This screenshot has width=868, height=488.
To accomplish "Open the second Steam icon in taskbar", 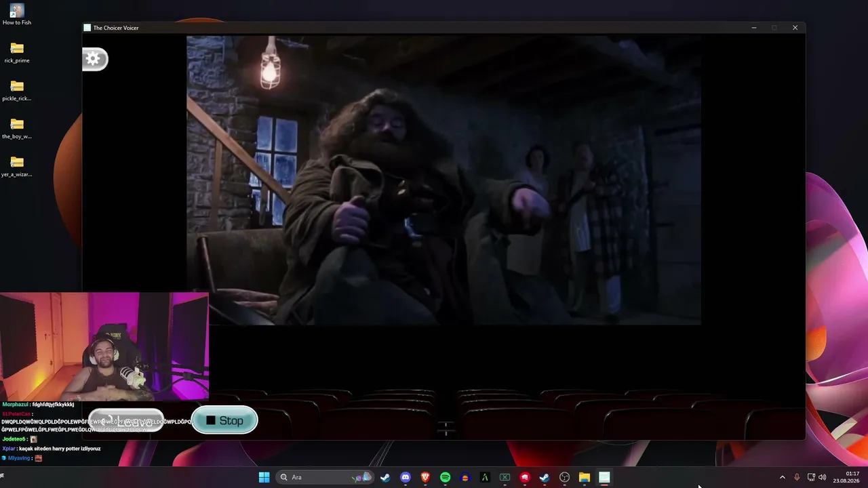I will 544,477.
